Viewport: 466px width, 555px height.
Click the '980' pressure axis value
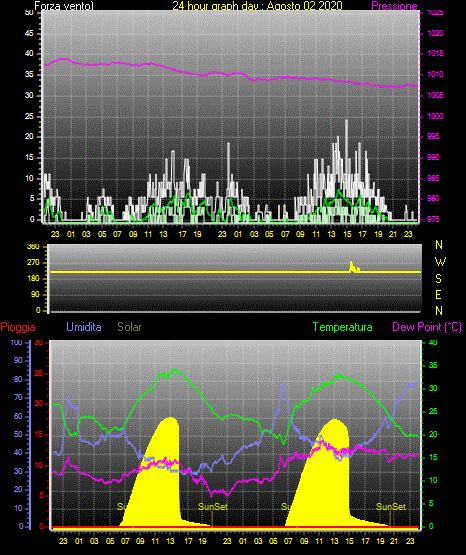click(433, 199)
